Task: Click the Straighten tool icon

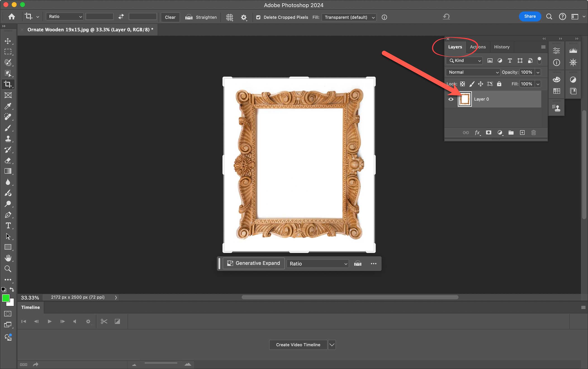Action: 189,17
